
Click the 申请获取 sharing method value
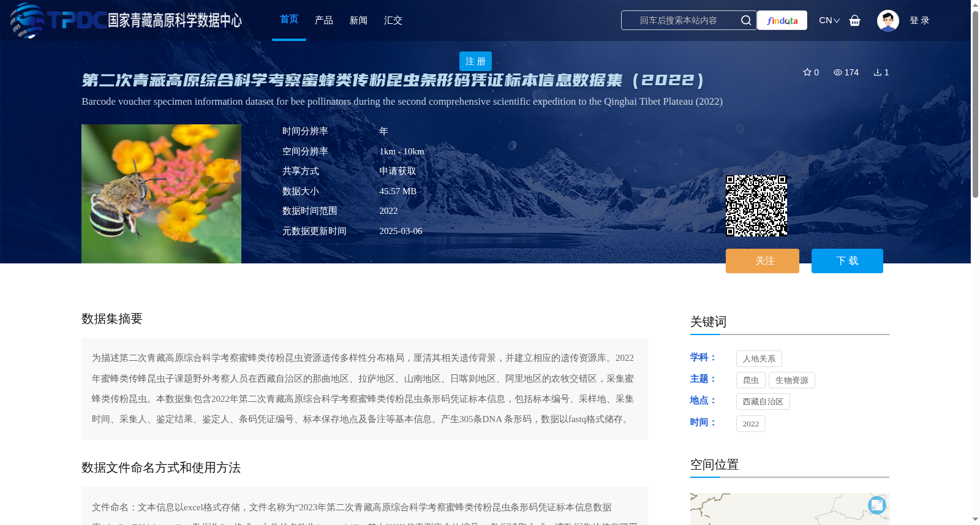click(398, 171)
